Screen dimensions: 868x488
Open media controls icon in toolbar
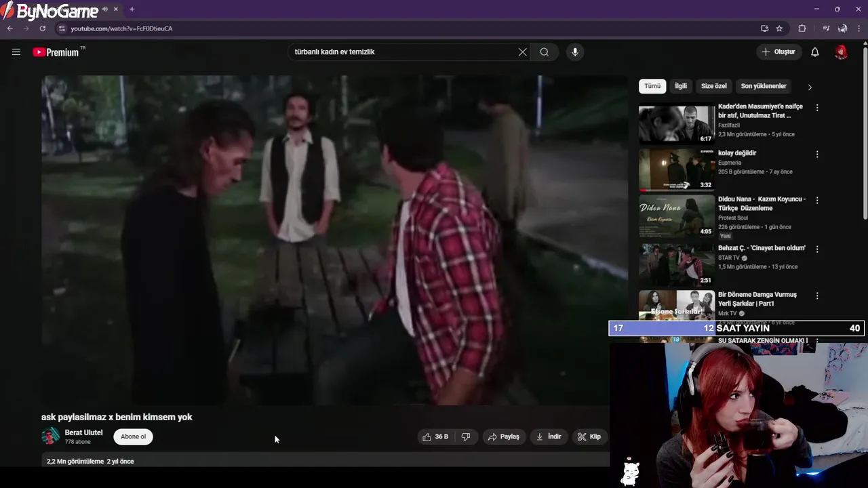tap(826, 28)
